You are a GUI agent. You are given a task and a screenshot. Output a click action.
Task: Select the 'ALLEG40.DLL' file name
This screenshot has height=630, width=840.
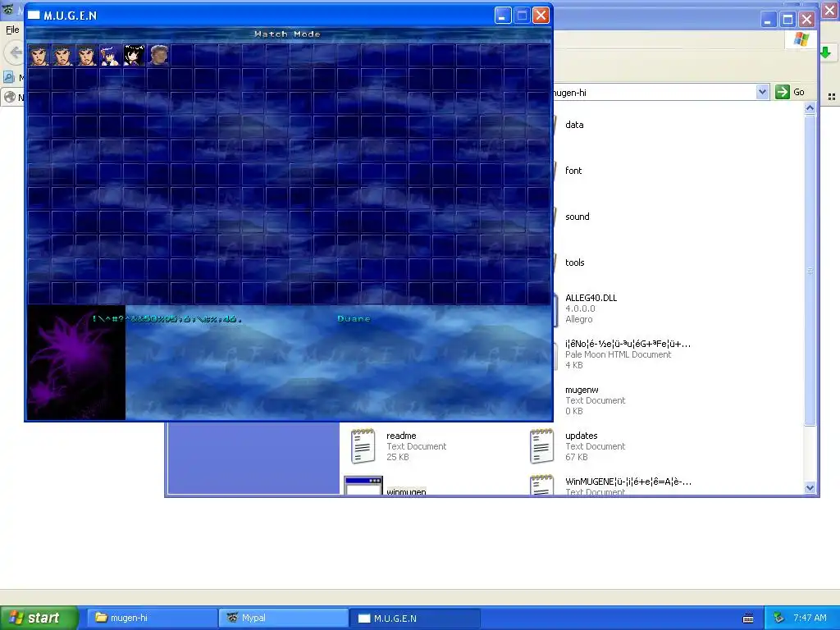[591, 299]
